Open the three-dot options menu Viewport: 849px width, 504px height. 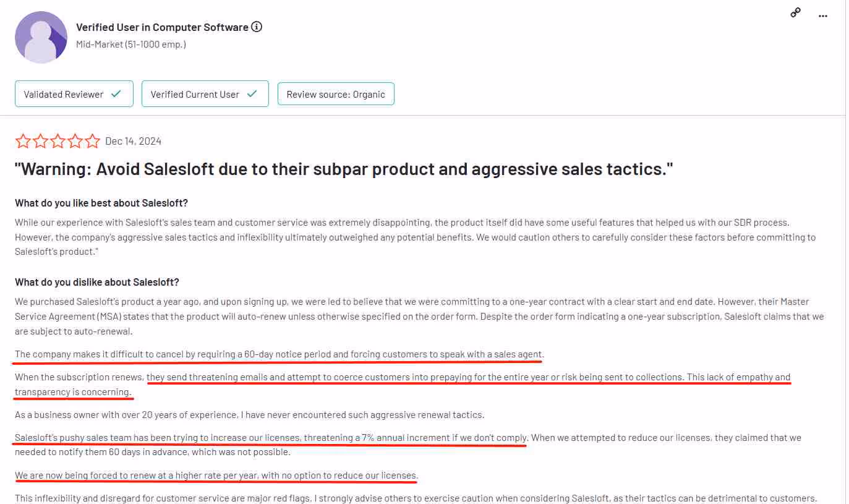[x=822, y=15]
